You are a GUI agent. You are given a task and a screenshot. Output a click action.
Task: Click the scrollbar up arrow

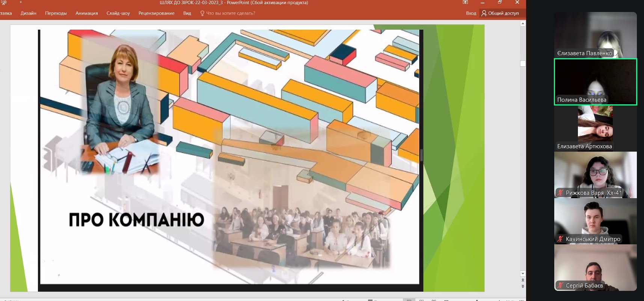(523, 24)
